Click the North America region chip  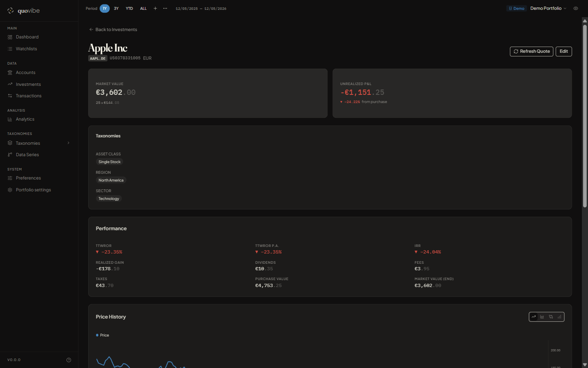point(111,180)
